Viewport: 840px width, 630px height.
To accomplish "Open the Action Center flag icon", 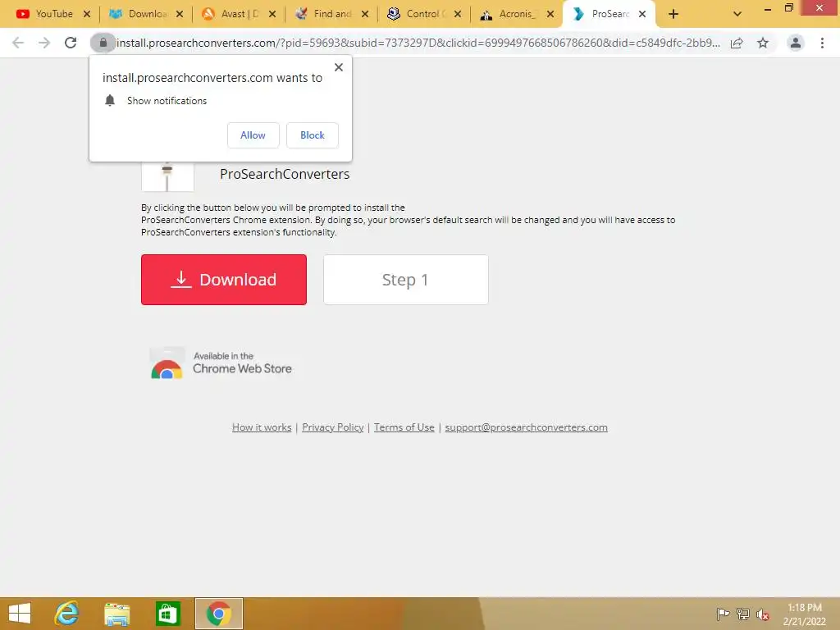I will pos(723,614).
